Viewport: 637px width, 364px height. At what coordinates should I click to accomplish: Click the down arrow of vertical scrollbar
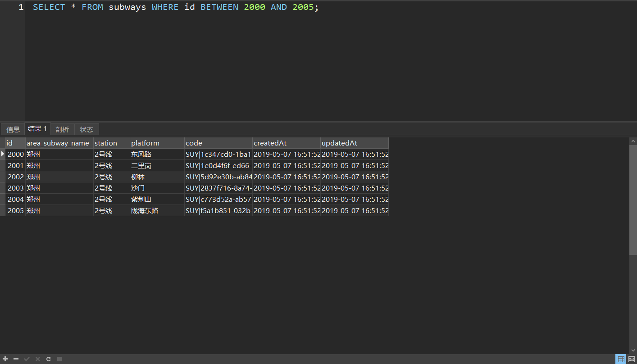(633, 350)
